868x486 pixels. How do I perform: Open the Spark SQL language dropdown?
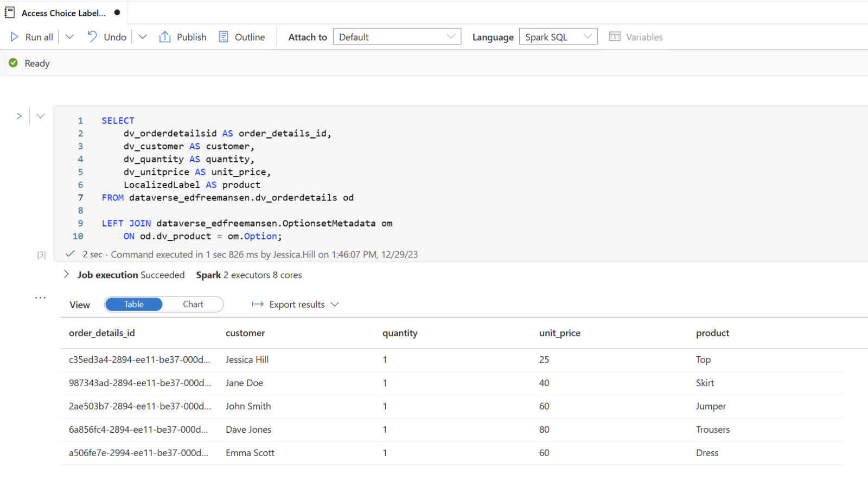point(558,37)
